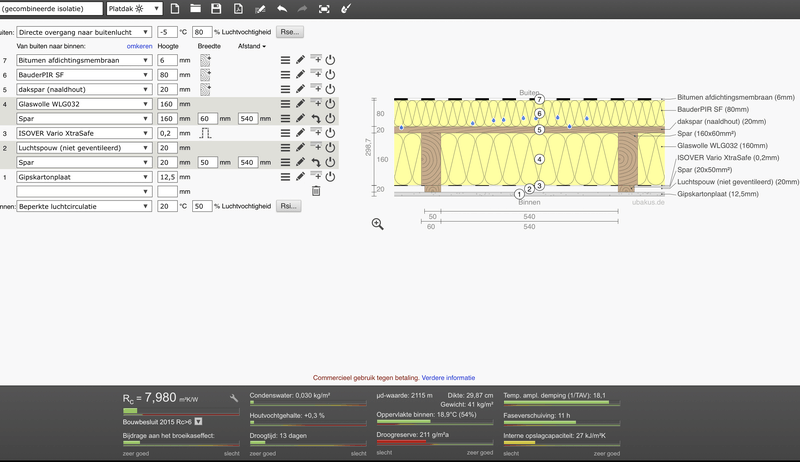800x462 pixels.
Task: Edit the Gipskartonplaat layer with pencil icon
Action: (301, 176)
